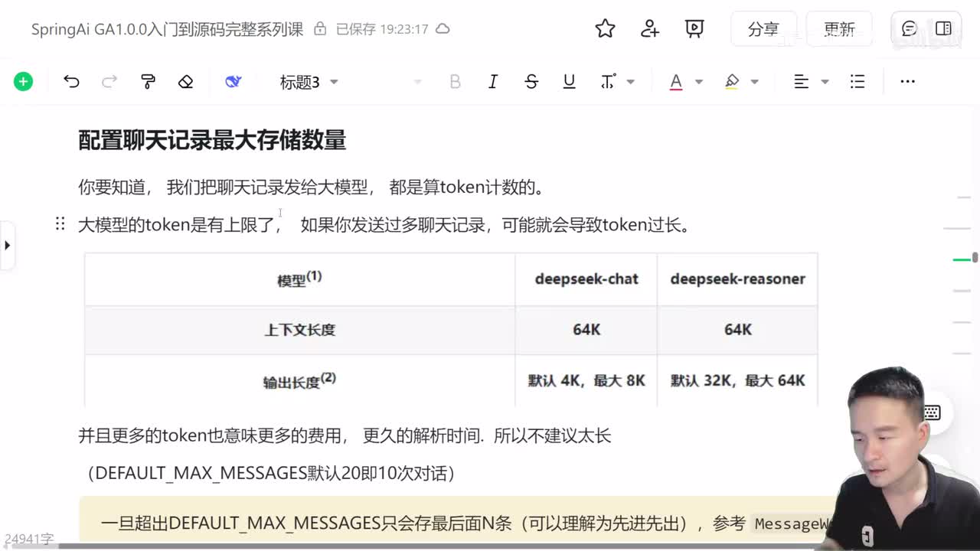Set text alignment with align icon
Image resolution: width=980 pixels, height=551 pixels.
tap(802, 82)
